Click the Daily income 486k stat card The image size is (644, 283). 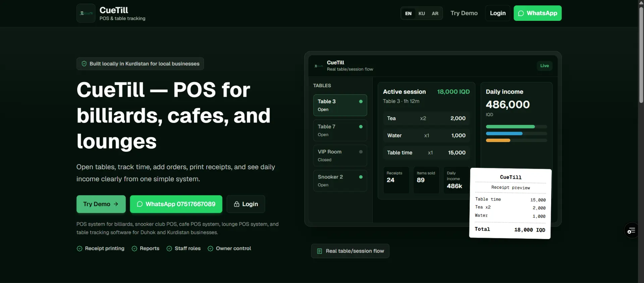pos(457,180)
